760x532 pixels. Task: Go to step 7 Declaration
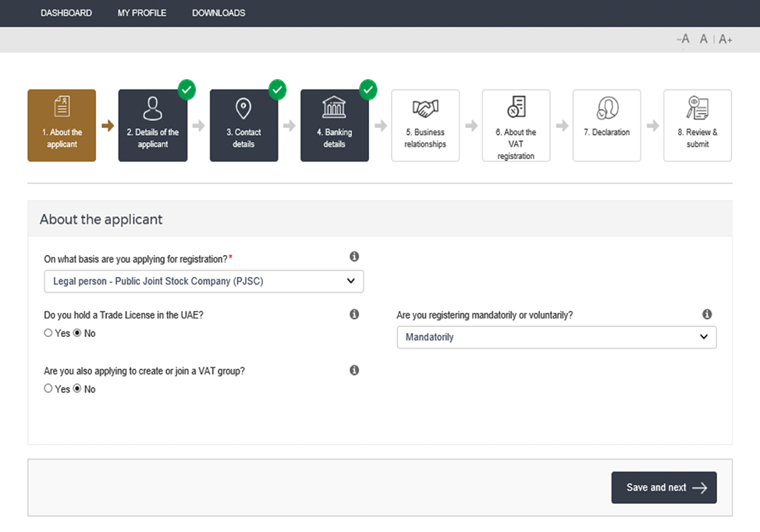click(x=606, y=126)
